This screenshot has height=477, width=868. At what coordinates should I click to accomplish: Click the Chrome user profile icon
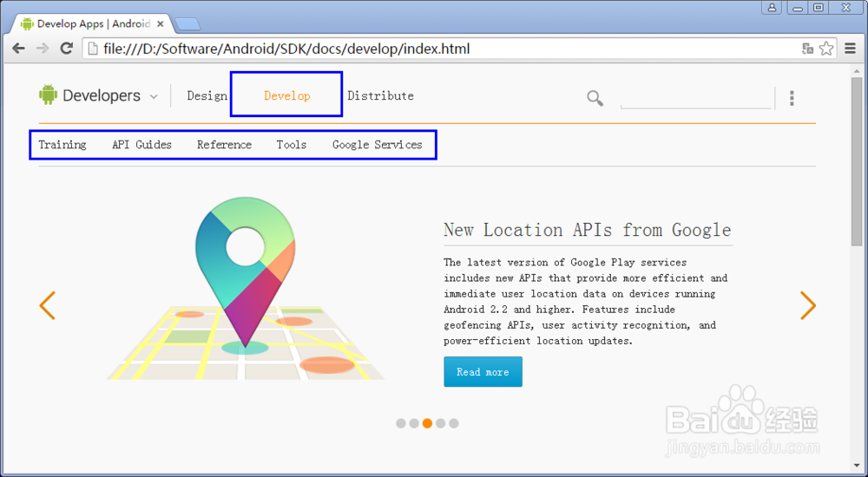click(x=771, y=8)
